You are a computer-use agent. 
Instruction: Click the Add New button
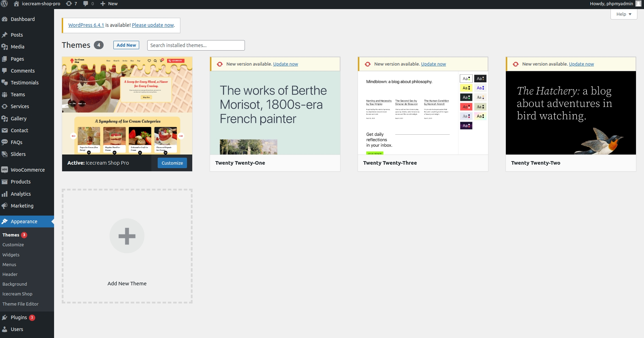(x=126, y=45)
